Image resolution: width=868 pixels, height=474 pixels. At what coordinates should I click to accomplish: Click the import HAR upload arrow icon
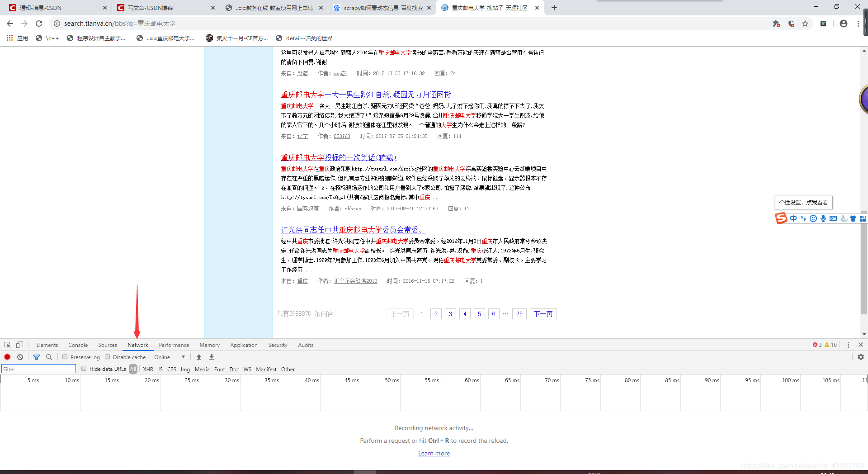(x=199, y=357)
